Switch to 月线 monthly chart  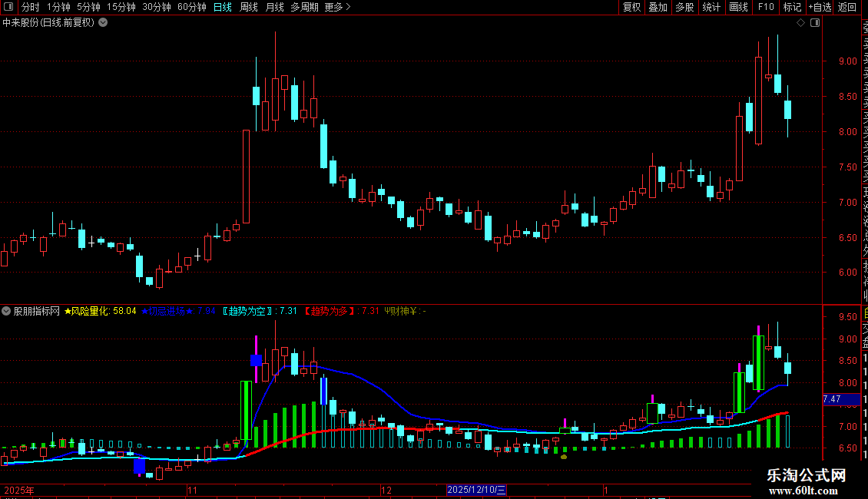click(274, 7)
